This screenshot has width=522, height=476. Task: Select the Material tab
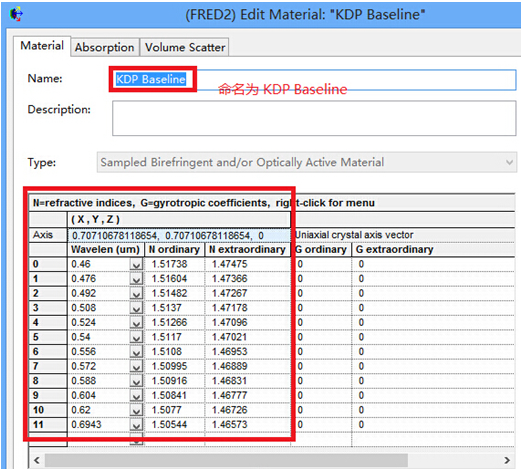(x=42, y=46)
